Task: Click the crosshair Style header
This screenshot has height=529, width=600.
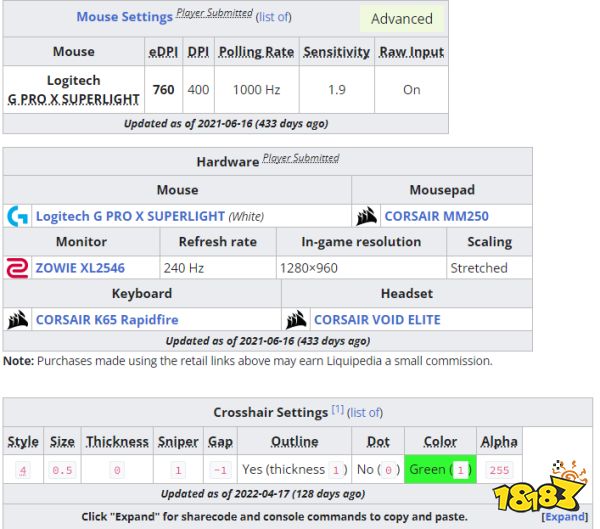Action: 23,442
